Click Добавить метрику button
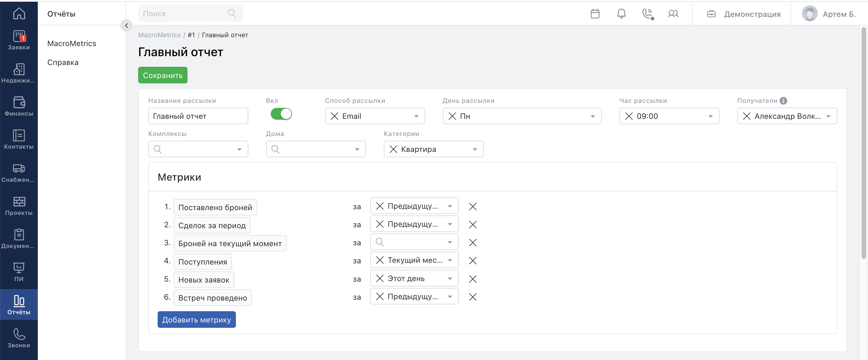 tap(196, 320)
